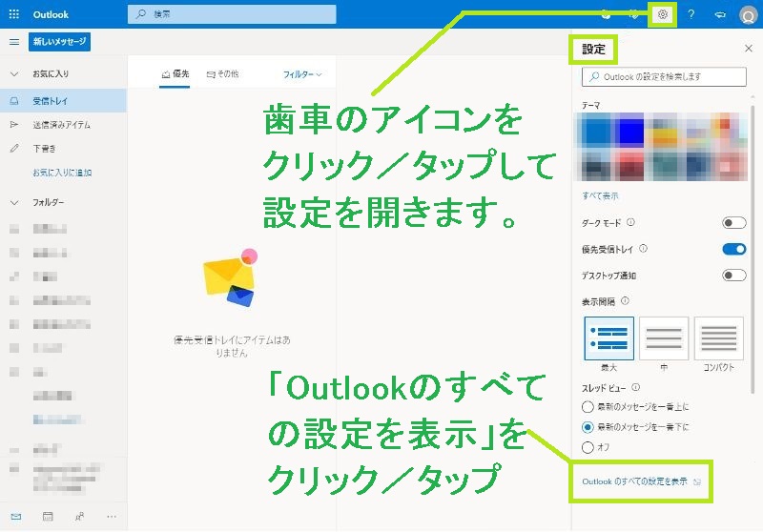This screenshot has width=763, height=532.
Task: Click info icon beside ダークモード
Action: (630, 222)
